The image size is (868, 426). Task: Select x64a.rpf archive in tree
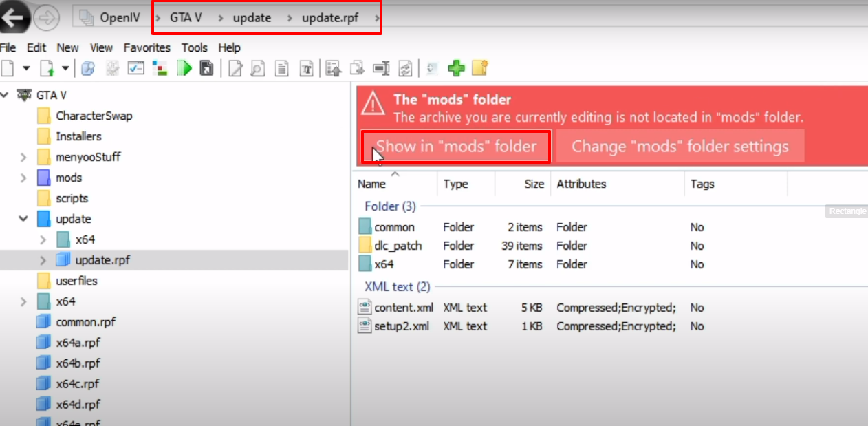[x=69, y=343]
